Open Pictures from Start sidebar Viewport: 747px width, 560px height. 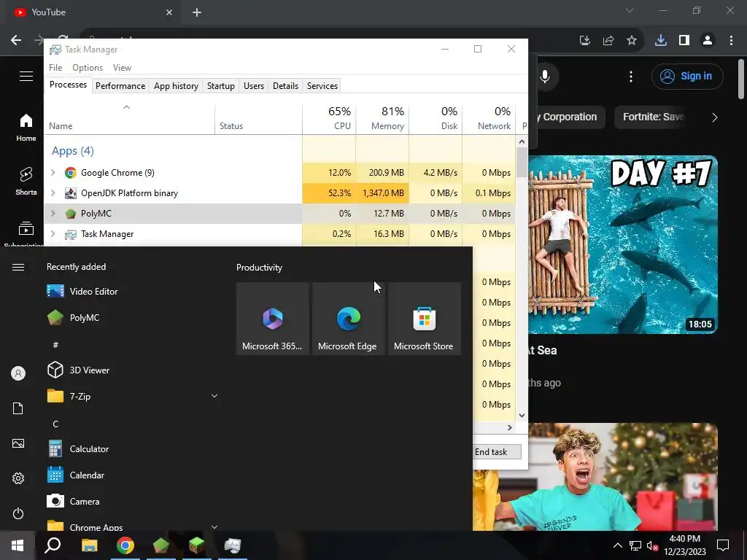[18, 443]
